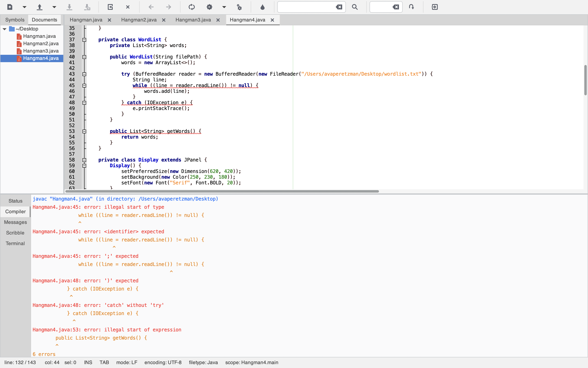The height and width of the screenshot is (368, 588).
Task: Click the magnifier find icon
Action: (355, 7)
